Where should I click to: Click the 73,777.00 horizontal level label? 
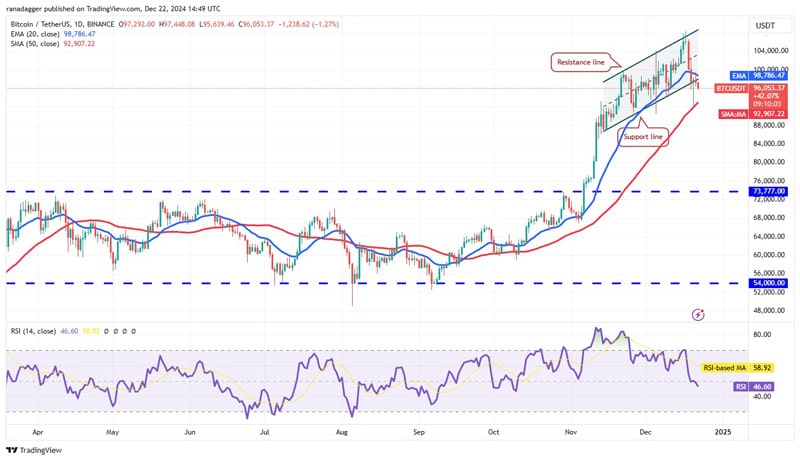point(768,192)
